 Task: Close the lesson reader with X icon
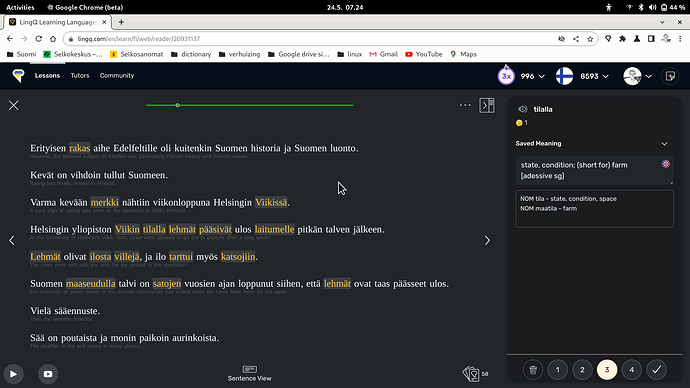(14, 106)
